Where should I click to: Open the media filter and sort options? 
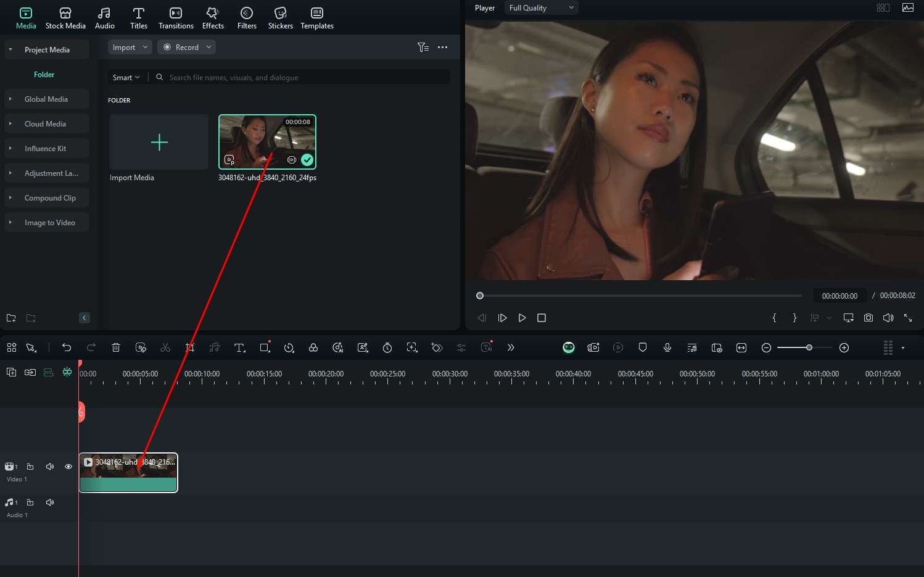tap(423, 47)
